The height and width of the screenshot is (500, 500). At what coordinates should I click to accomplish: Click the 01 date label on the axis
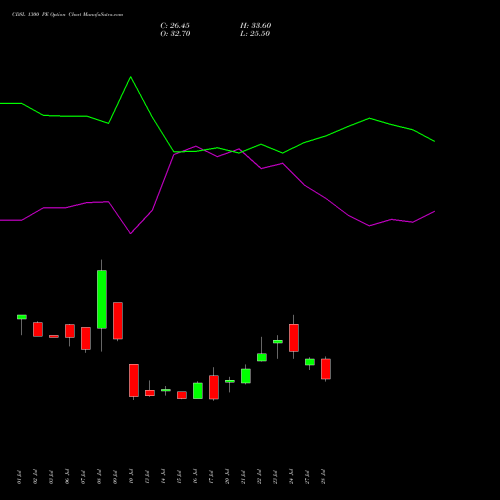click(x=19, y=477)
